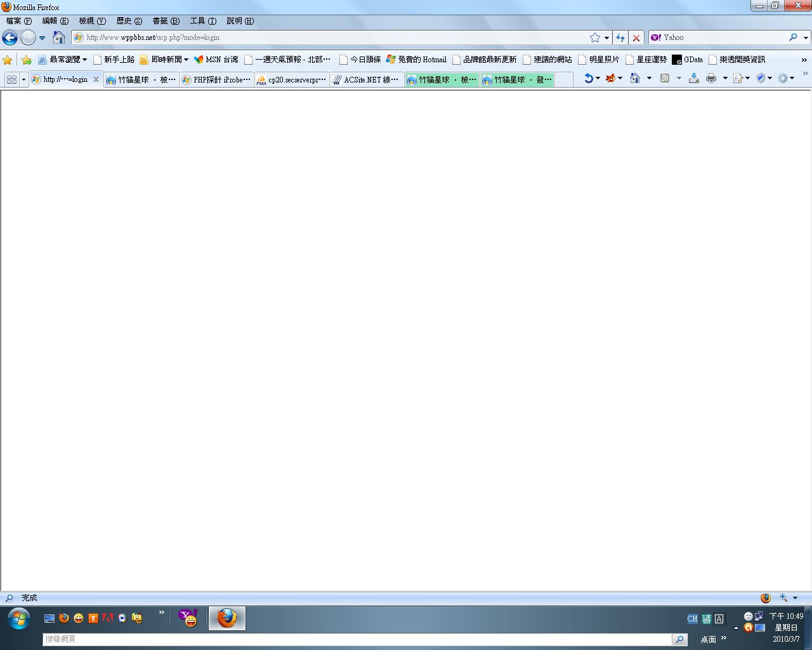Open the Windows Start orb
The width and height of the screenshot is (812, 650).
(x=19, y=618)
